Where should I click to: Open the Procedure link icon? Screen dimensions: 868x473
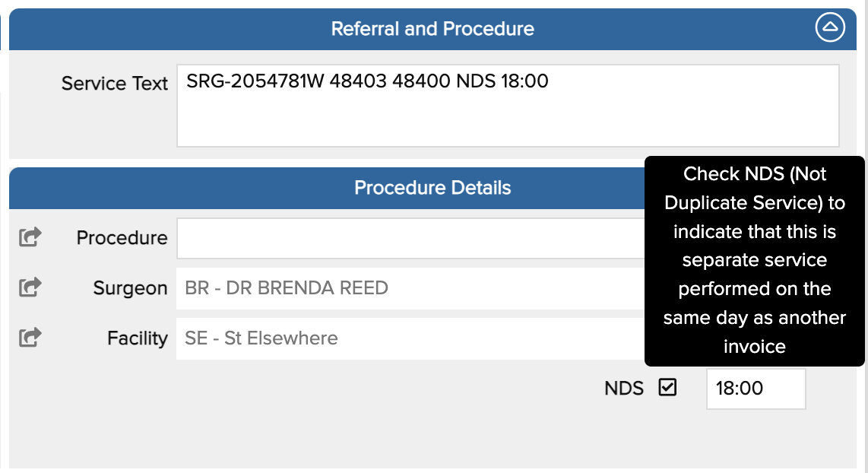tap(30, 237)
